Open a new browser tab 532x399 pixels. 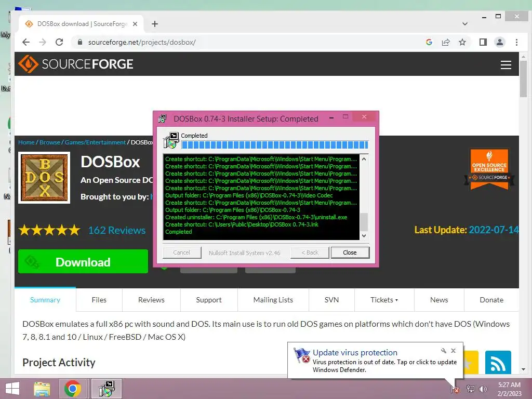pyautogui.click(x=155, y=24)
